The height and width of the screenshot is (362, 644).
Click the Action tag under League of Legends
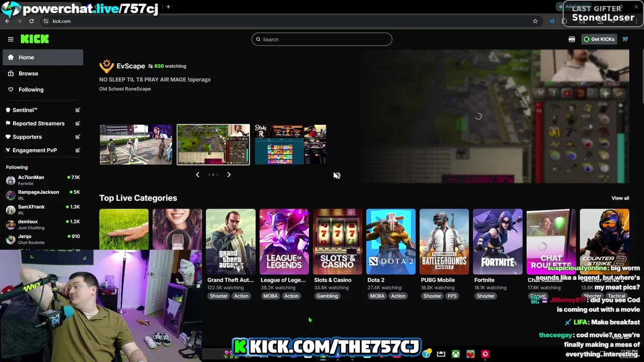coord(291,296)
